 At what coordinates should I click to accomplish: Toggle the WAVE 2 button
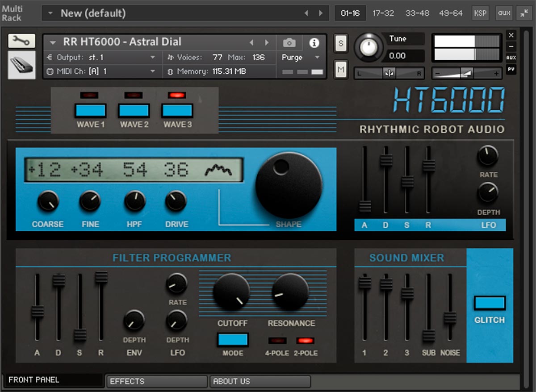pyautogui.click(x=134, y=110)
